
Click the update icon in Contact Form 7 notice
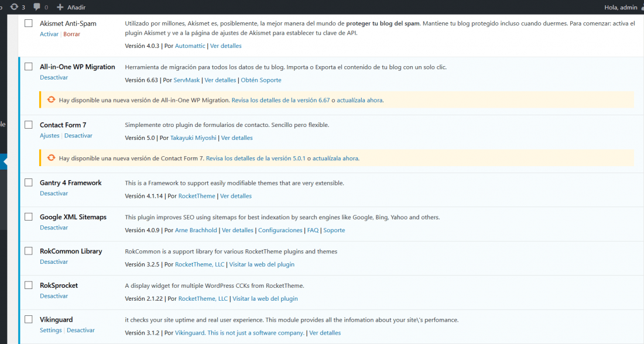pyautogui.click(x=51, y=158)
